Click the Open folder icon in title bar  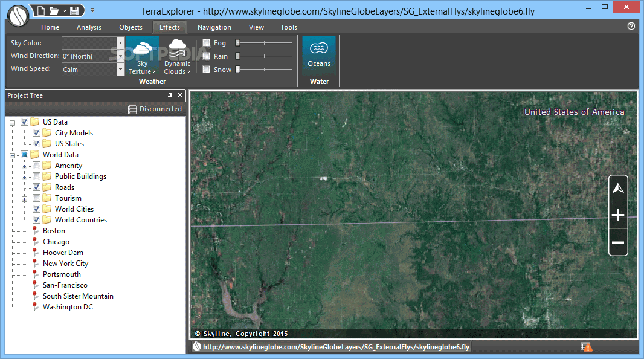point(54,11)
